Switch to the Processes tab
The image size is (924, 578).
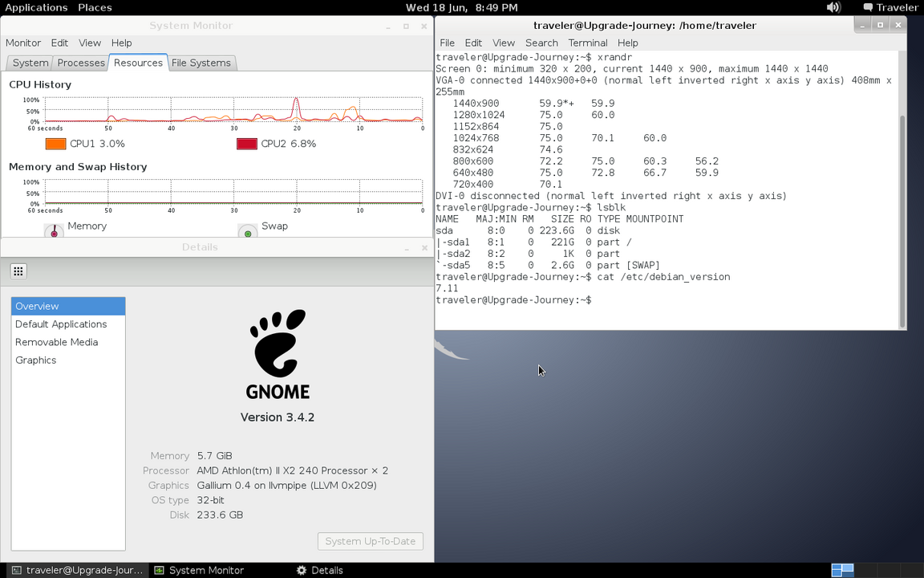pyautogui.click(x=81, y=63)
